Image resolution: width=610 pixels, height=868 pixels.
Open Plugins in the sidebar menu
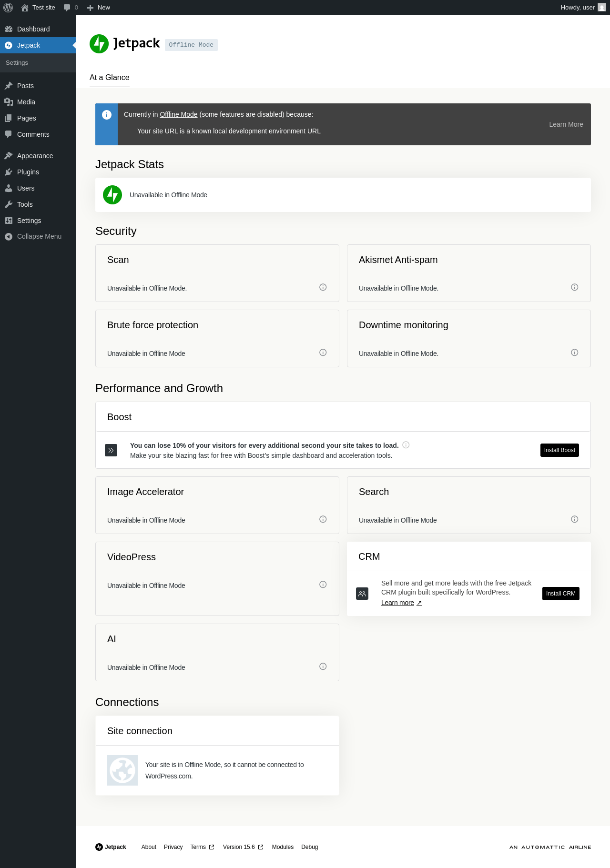tap(28, 172)
